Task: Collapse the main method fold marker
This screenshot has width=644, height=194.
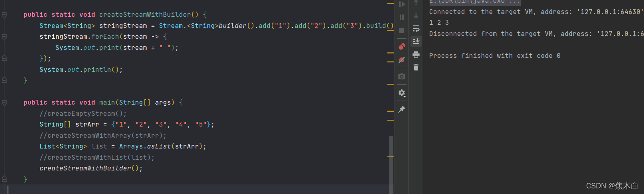Action: pos(4,103)
